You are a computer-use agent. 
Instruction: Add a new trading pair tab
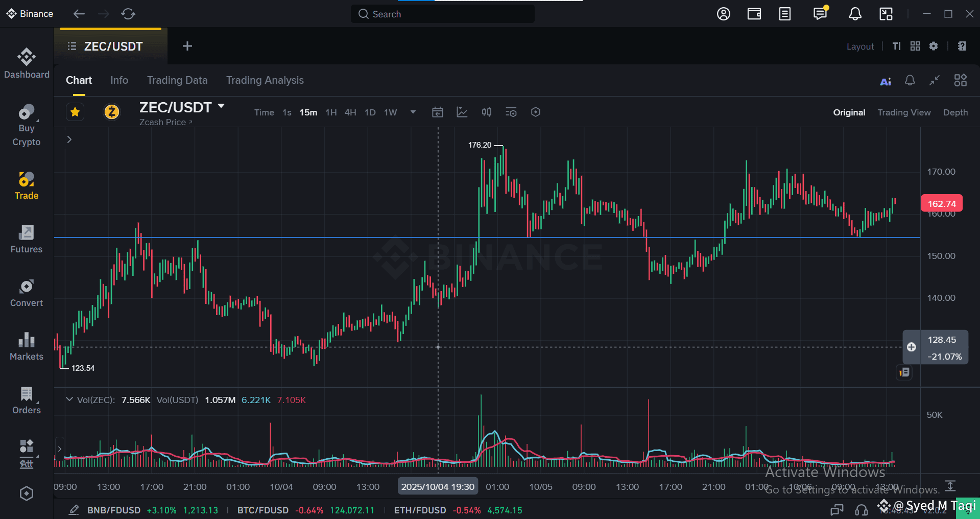(x=187, y=46)
